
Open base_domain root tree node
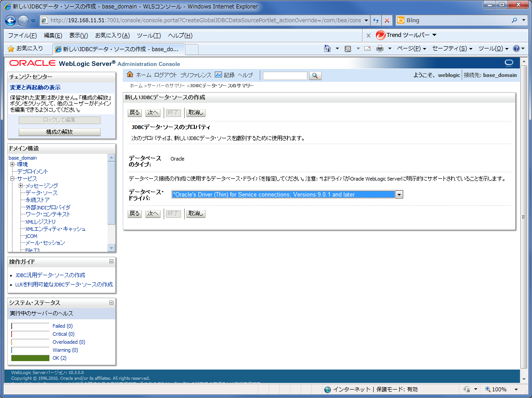point(22,158)
